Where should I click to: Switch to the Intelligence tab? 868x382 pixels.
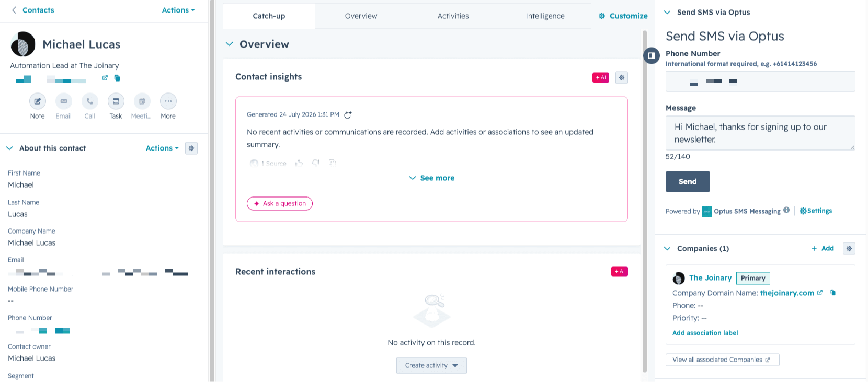click(545, 16)
